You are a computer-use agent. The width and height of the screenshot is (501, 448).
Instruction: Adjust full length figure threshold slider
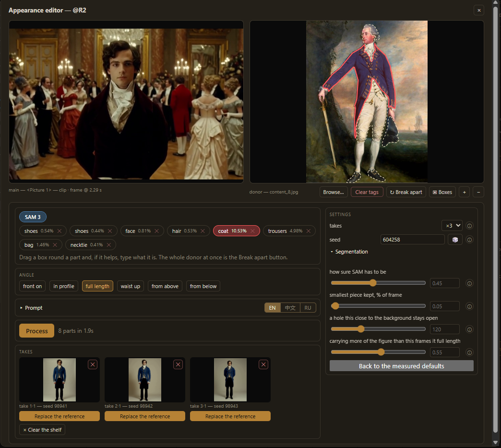coord(378,352)
